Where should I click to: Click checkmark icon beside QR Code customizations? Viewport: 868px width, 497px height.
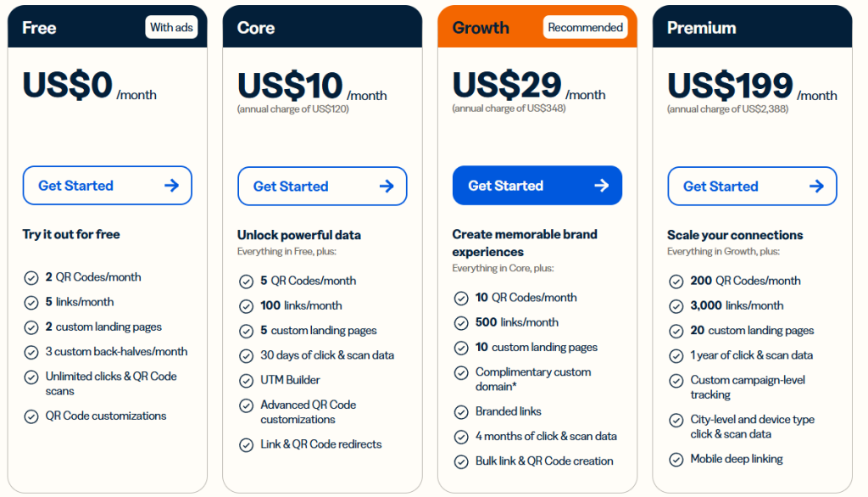pos(31,416)
